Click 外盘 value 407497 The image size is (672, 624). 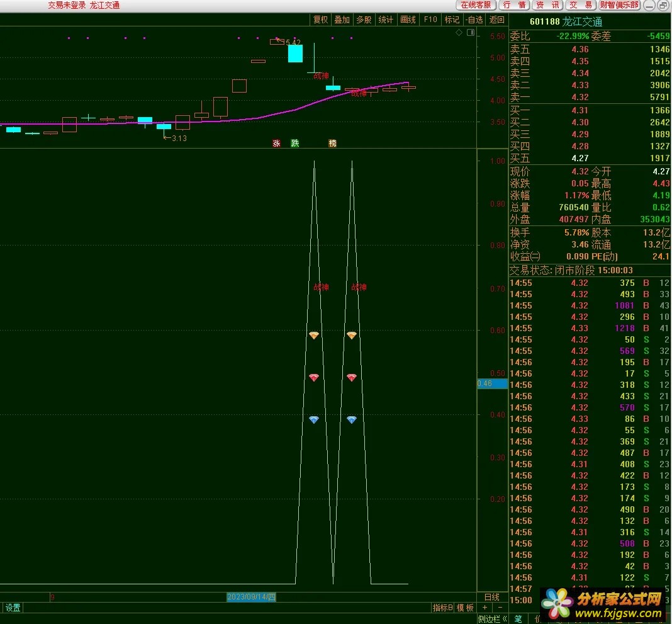click(573, 219)
